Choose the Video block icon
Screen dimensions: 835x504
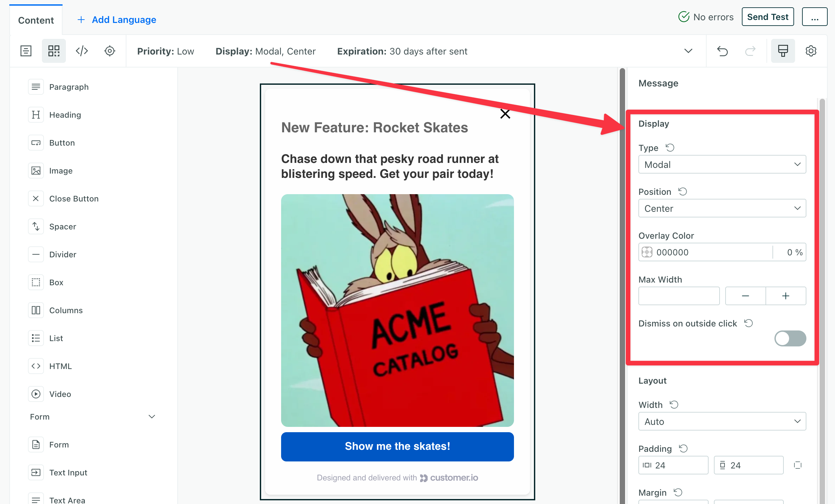(36, 394)
